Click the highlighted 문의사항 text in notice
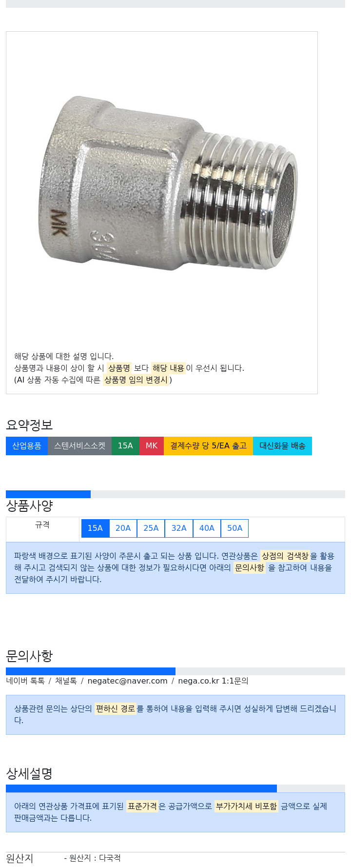 [250, 568]
